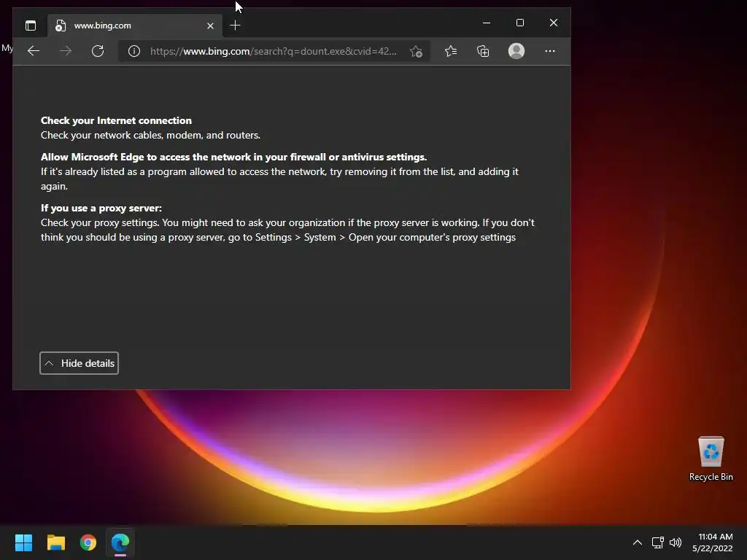This screenshot has width=747, height=560.
Task: Close the Edge window
Action: coord(554,23)
